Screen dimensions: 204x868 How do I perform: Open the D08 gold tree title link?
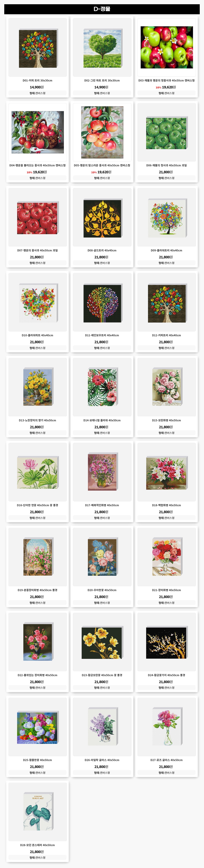coord(102,250)
